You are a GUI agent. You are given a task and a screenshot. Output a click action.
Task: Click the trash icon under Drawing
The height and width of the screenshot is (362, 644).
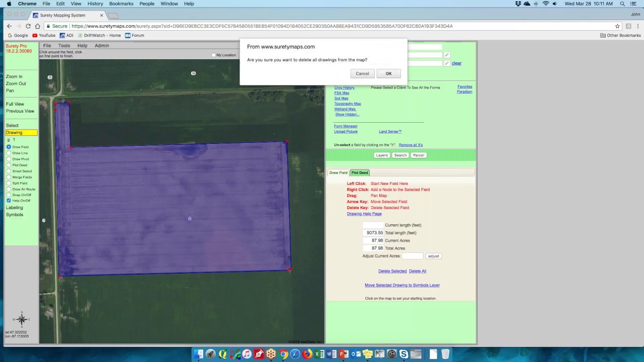pos(9,140)
